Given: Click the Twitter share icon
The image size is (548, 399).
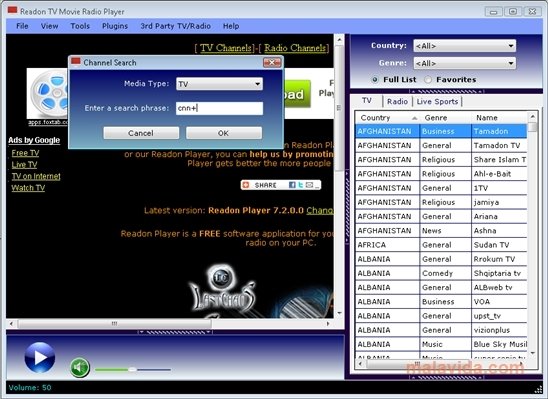Looking at the screenshot, I should (301, 185).
